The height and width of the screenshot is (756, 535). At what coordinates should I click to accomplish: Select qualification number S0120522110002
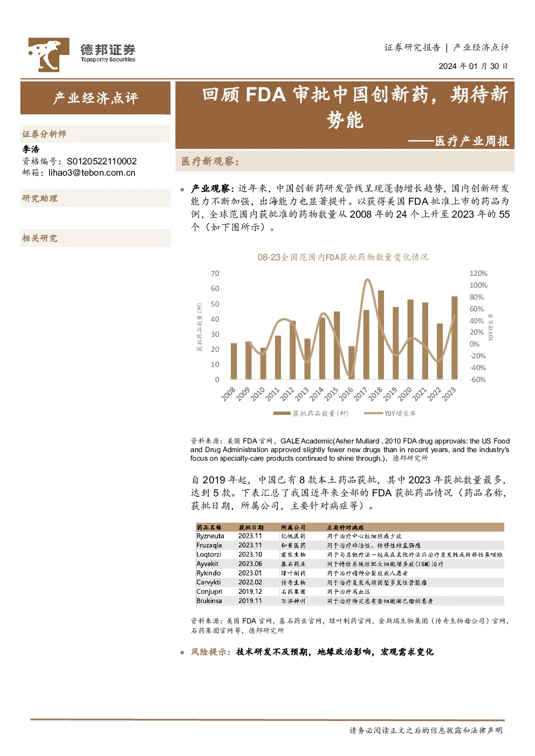click(101, 162)
